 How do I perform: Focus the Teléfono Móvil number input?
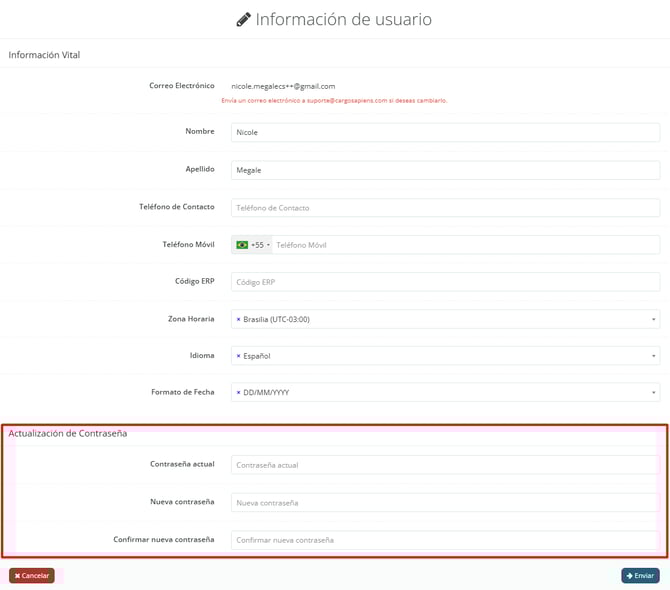pyautogui.click(x=465, y=245)
